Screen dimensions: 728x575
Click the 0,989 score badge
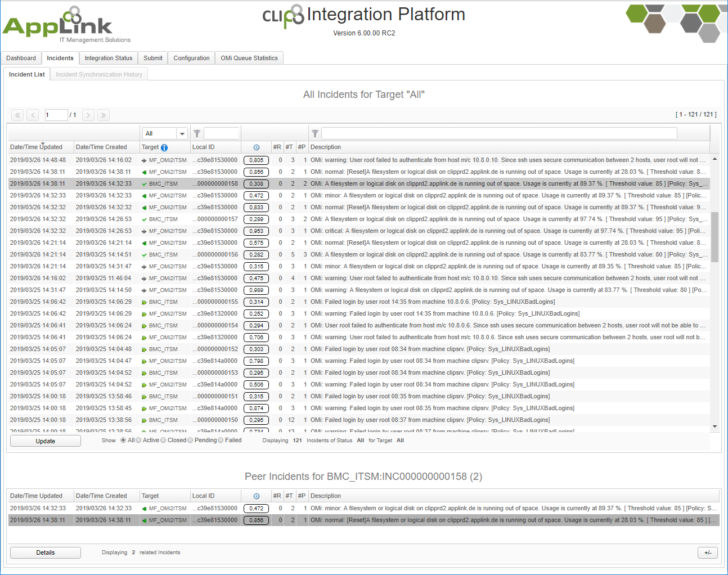pos(256,290)
